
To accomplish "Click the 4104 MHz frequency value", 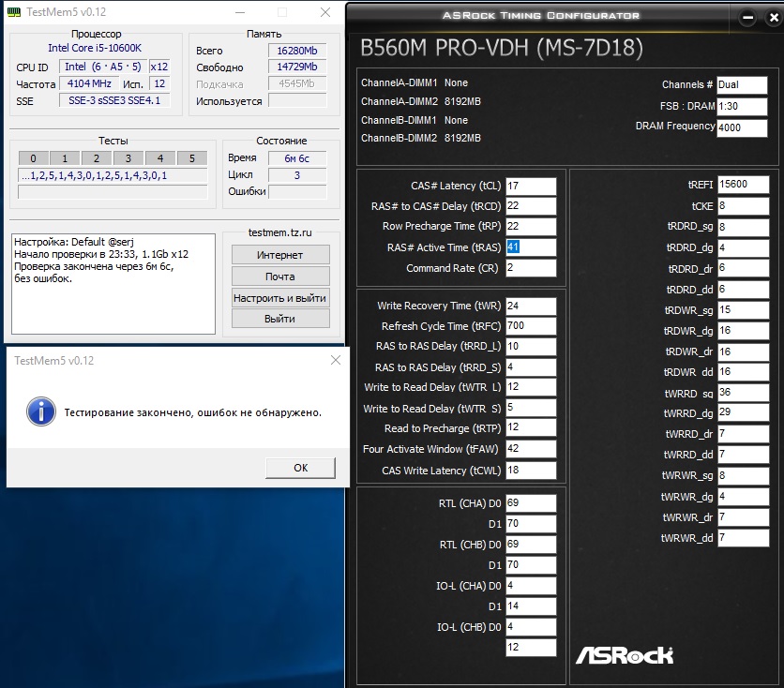I will (89, 83).
